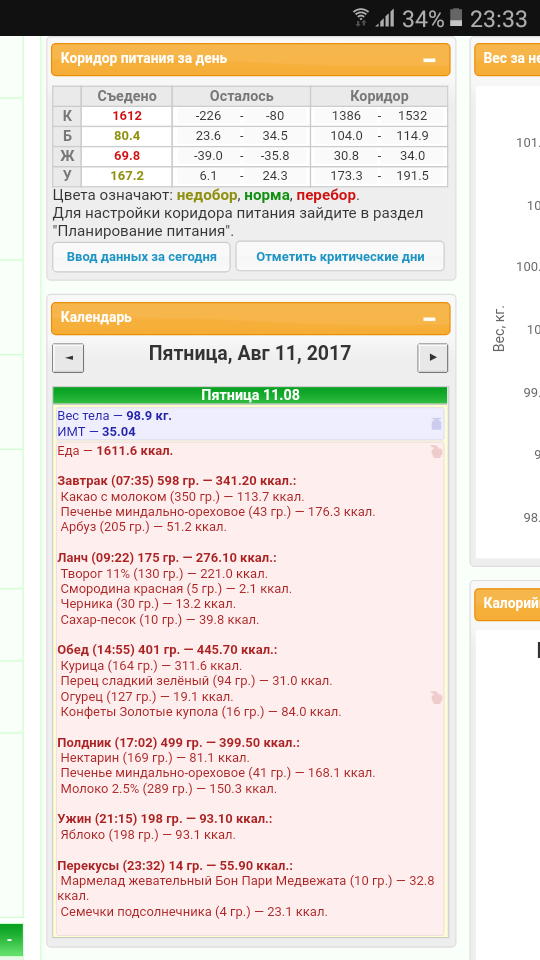Go to next day in calendar
The image size is (540, 960).
tap(433, 358)
